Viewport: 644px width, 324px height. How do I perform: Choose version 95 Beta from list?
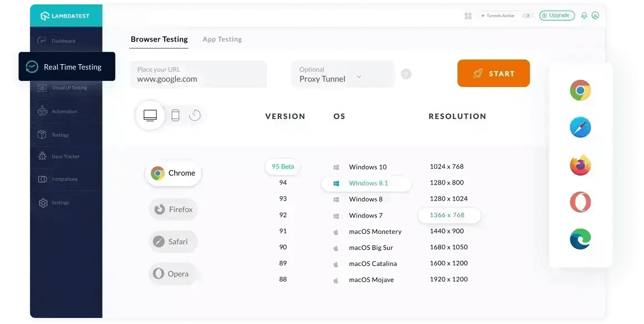[x=283, y=167]
